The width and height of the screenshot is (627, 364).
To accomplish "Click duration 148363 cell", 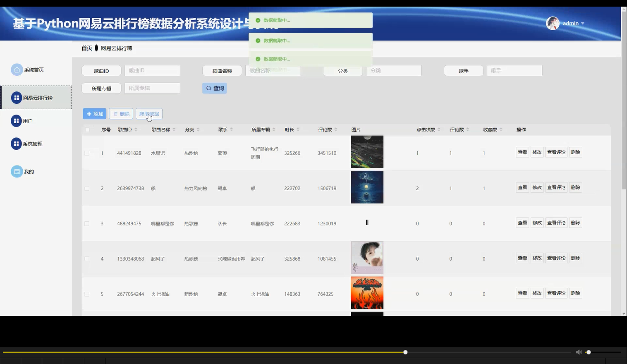I will [292, 294].
